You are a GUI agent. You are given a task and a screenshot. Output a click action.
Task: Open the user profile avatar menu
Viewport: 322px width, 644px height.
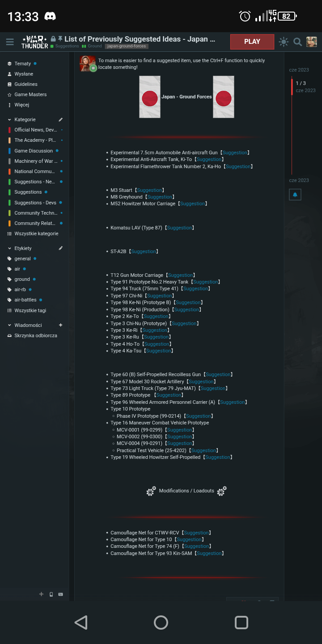click(x=311, y=42)
